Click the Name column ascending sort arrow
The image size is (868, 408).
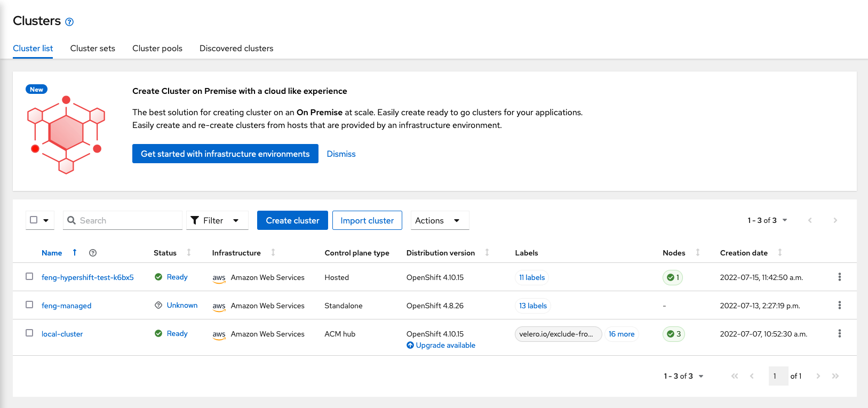click(x=75, y=252)
